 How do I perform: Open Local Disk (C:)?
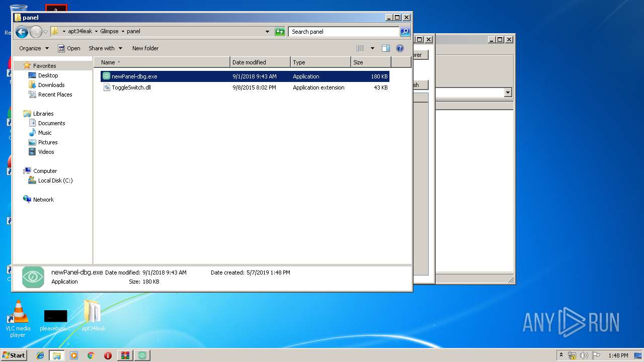tap(55, 180)
